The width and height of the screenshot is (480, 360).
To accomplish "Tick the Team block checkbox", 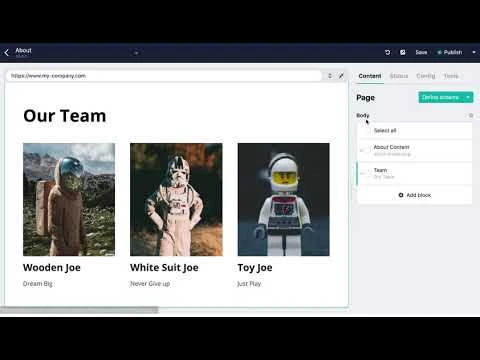I will coord(368,173).
